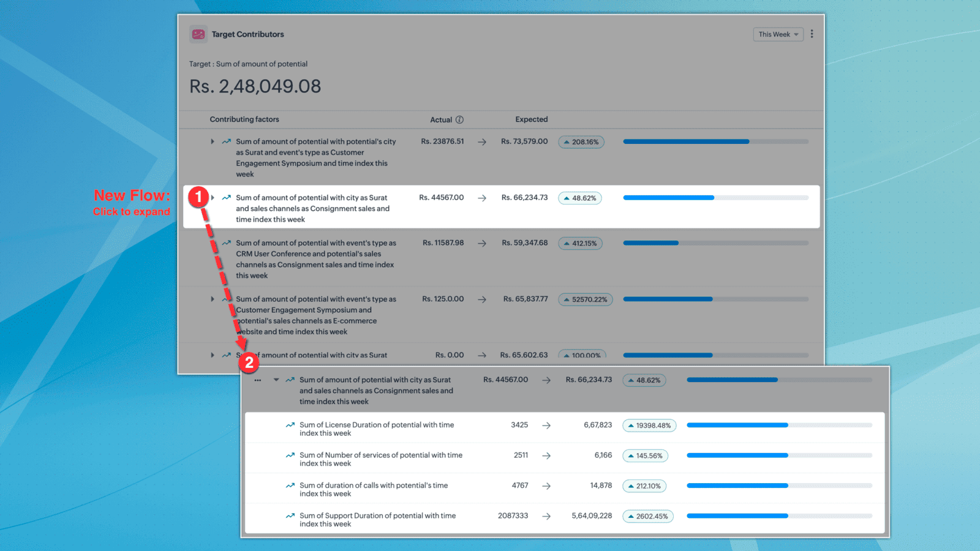Click the progress bar for Support Duration
Viewport: 980px width, 551px height.
pyautogui.click(x=780, y=516)
